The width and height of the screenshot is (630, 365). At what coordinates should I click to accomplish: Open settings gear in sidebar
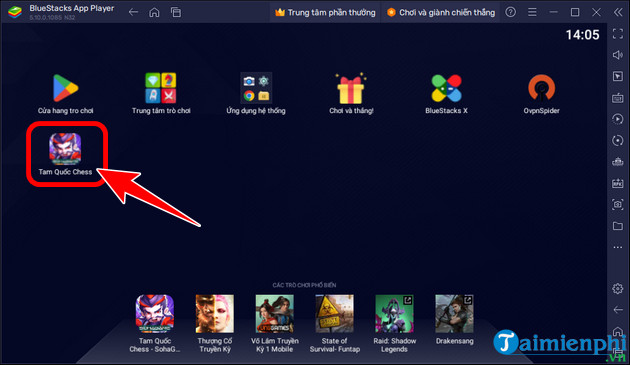(618, 288)
